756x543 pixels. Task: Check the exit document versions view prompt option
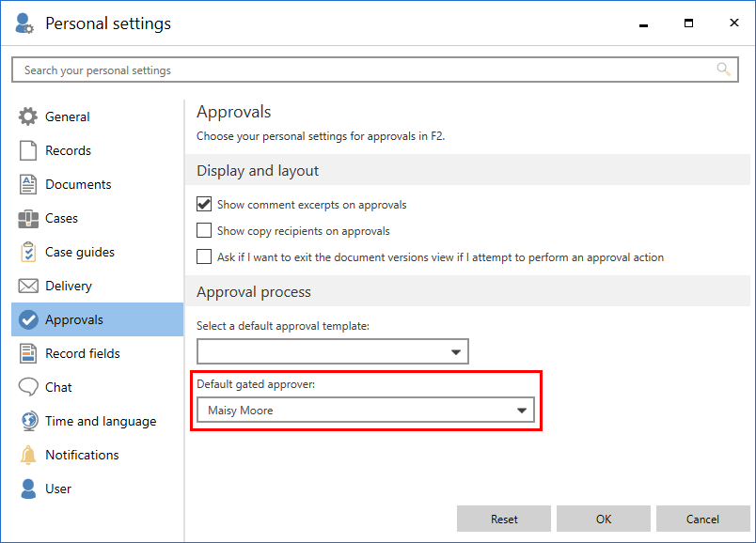(x=204, y=257)
